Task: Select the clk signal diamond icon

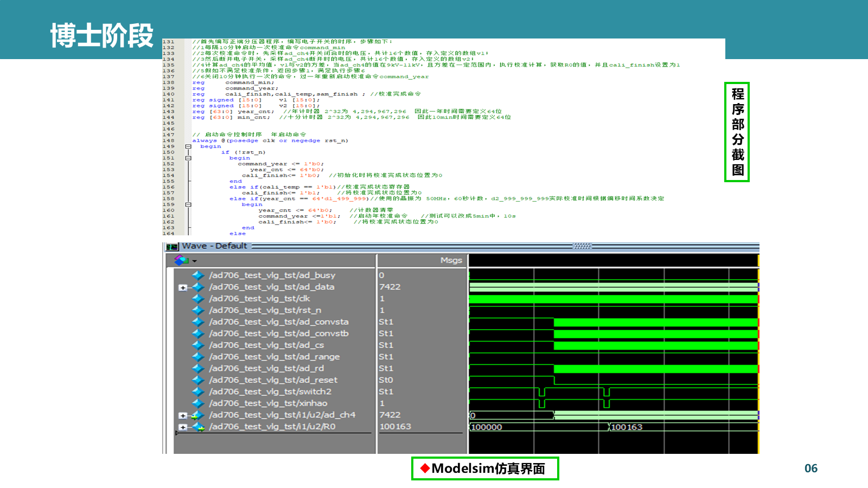Action: pos(198,299)
